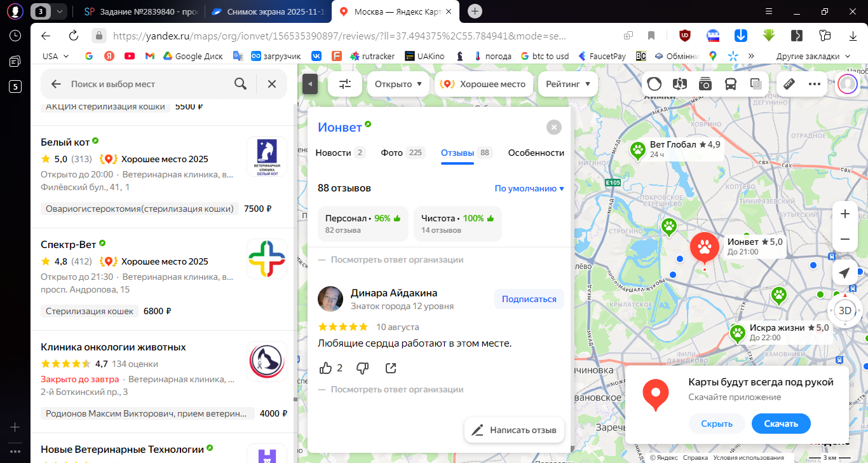Open the Yandex profile avatar
The height and width of the screenshot is (463, 868).
847,83
